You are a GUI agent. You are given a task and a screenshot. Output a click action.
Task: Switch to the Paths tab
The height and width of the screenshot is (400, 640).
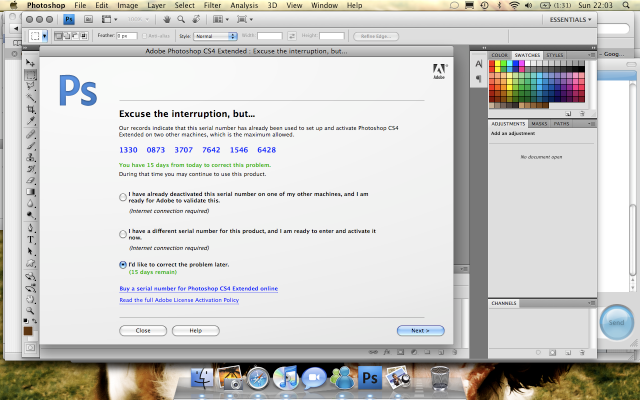[561, 124]
